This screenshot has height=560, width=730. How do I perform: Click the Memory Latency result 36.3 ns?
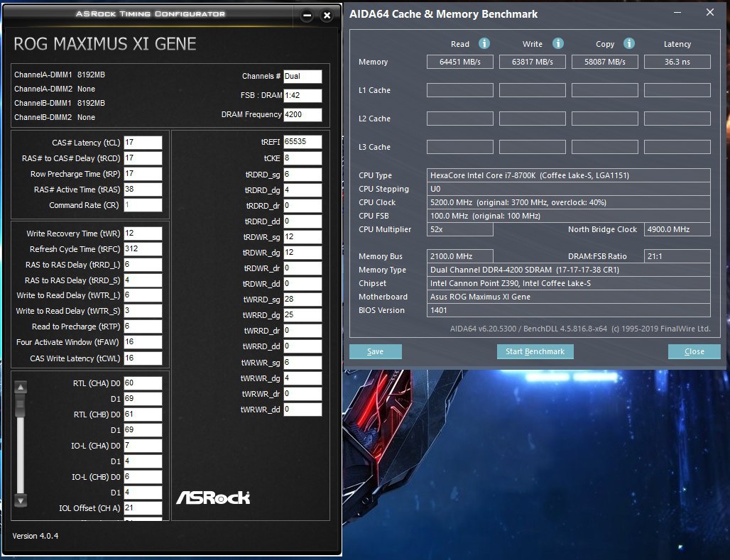pyautogui.click(x=677, y=62)
